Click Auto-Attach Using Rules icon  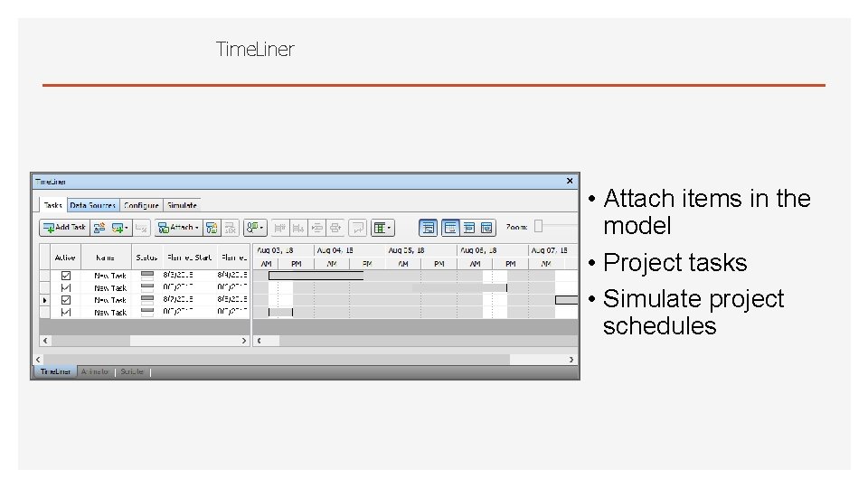[212, 228]
